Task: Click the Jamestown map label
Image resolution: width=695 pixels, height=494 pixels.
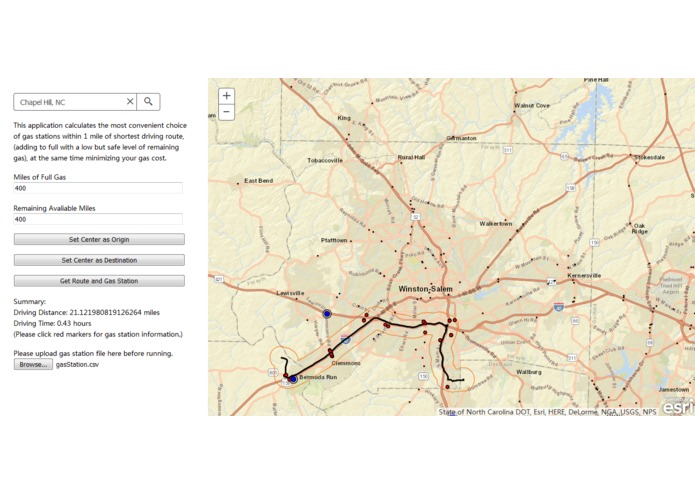Action: click(674, 390)
